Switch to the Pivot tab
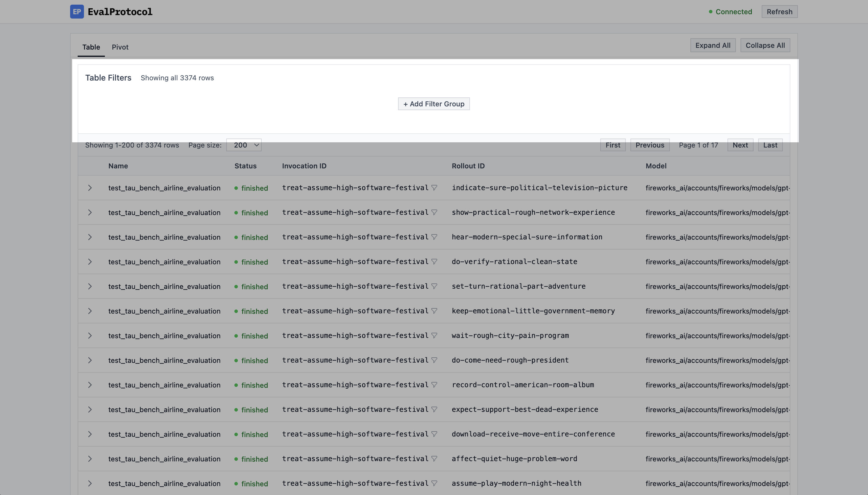868x495 pixels. click(x=120, y=47)
